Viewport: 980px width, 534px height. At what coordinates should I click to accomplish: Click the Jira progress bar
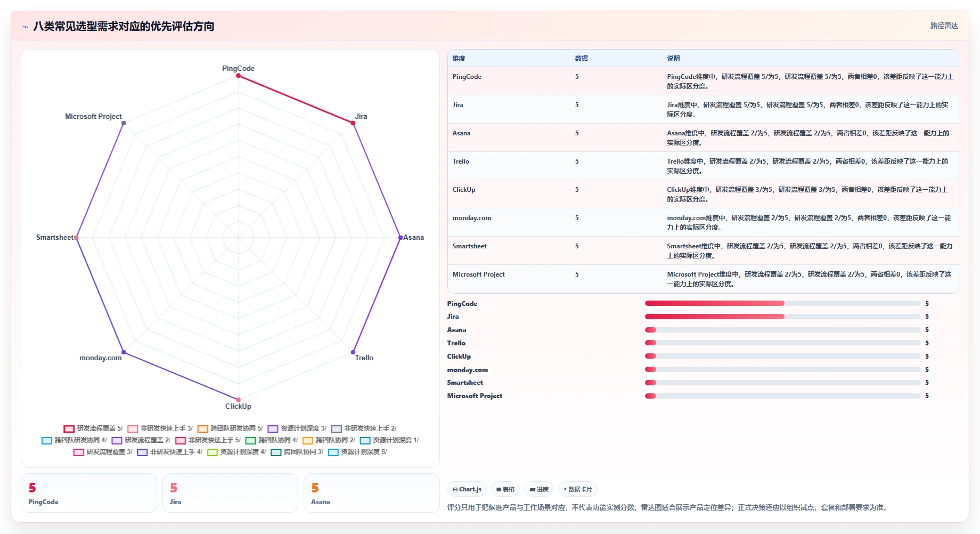(782, 317)
